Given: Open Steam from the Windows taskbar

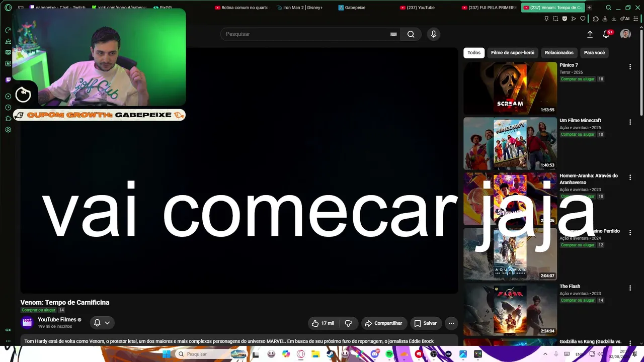Looking at the screenshot, I should (x=330, y=354).
